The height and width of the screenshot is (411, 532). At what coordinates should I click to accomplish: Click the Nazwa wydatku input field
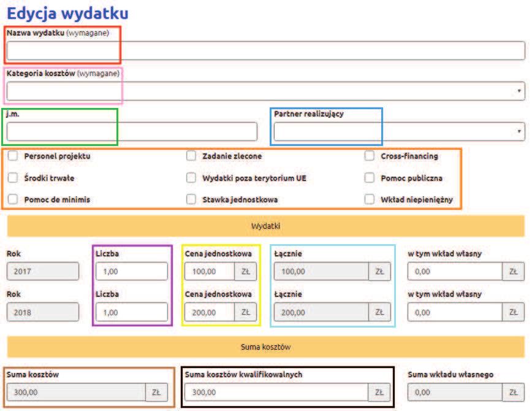(265, 51)
